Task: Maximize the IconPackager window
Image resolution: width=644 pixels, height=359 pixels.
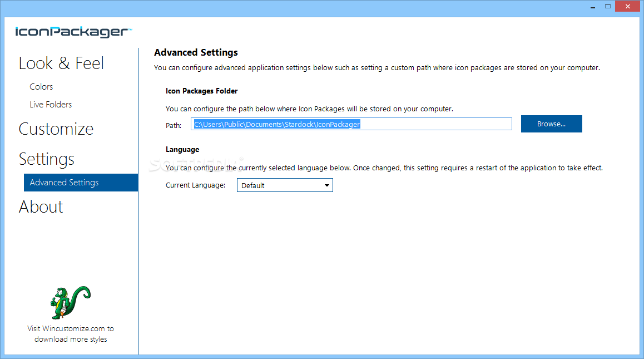Action: (x=608, y=7)
